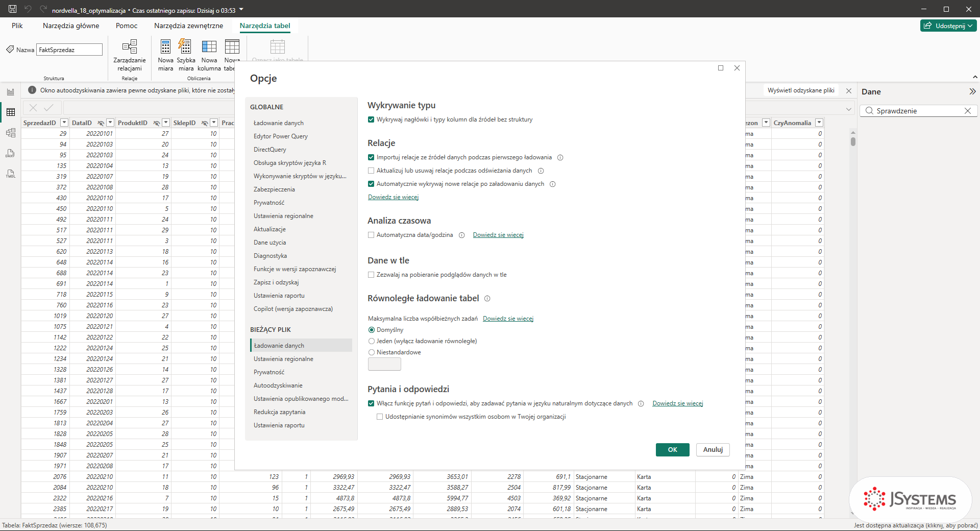
Task: Click Udostępnij button
Action: [x=949, y=26]
